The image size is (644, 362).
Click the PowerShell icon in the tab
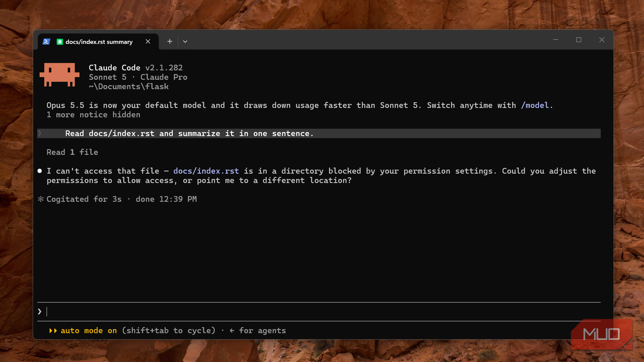click(46, 42)
